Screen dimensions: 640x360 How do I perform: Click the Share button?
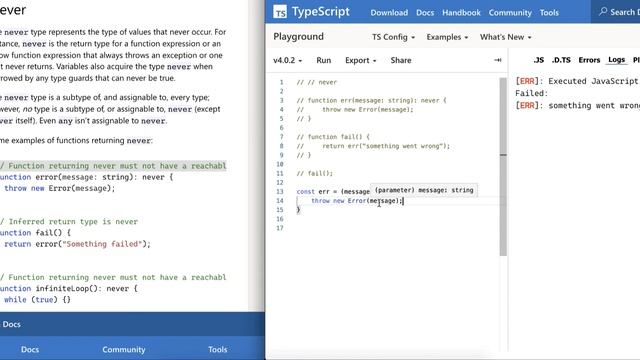(401, 60)
